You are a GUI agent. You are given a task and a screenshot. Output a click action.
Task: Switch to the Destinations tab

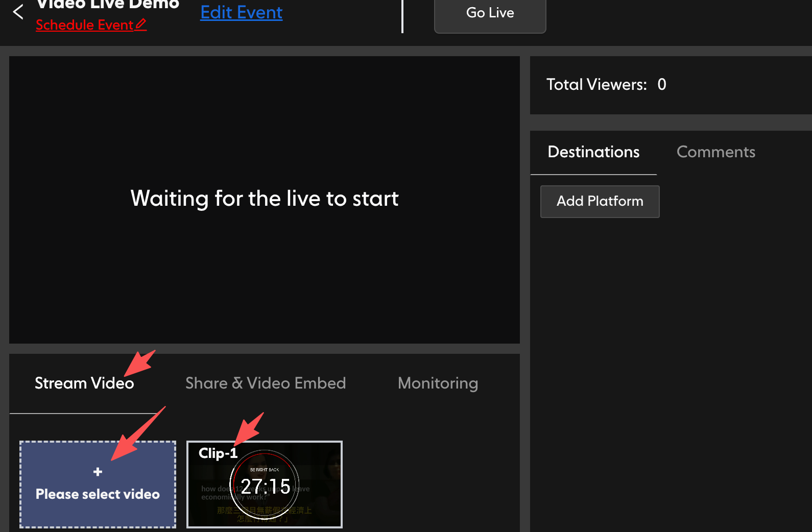click(x=593, y=152)
